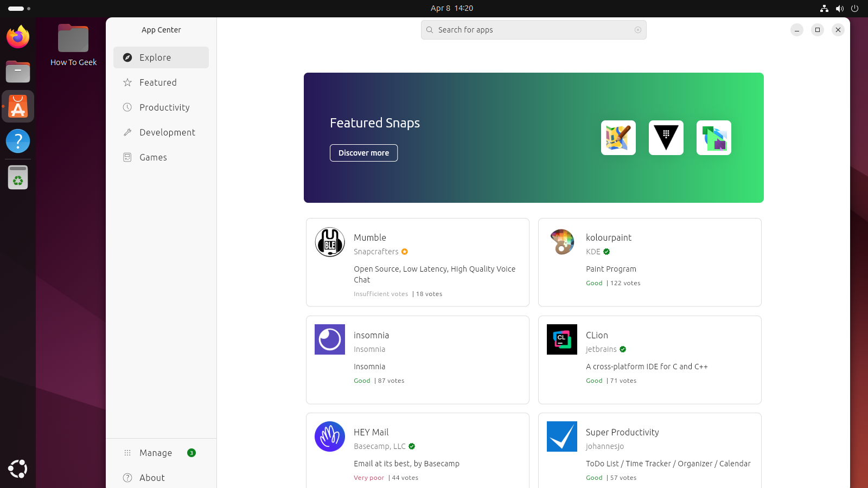Click the '57 votes' text on Super Productivity
The image size is (868, 488).
click(623, 478)
